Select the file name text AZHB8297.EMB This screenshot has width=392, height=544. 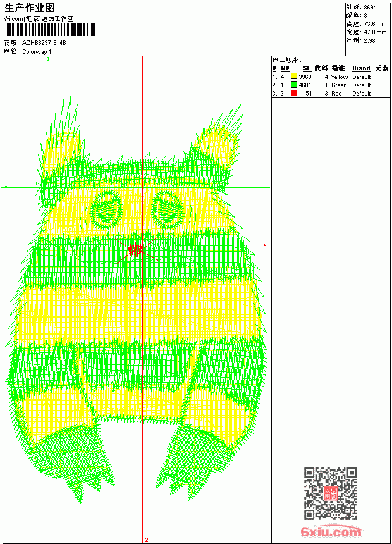[44, 43]
